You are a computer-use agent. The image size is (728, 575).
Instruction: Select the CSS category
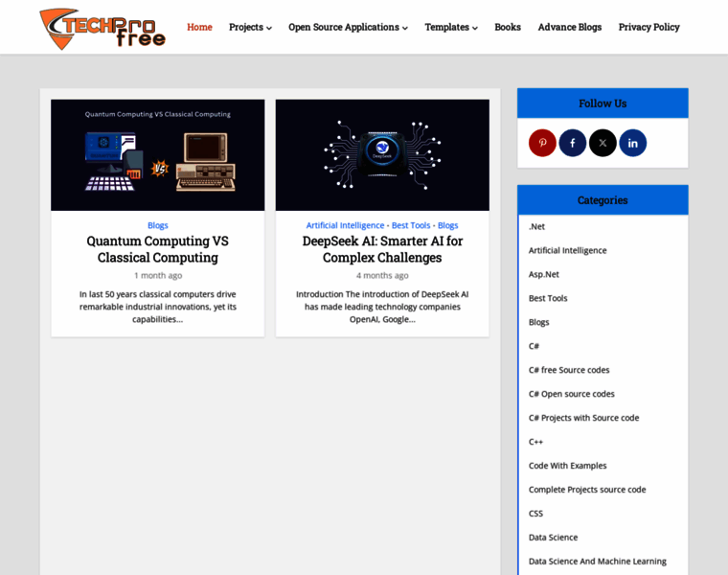tap(535, 514)
